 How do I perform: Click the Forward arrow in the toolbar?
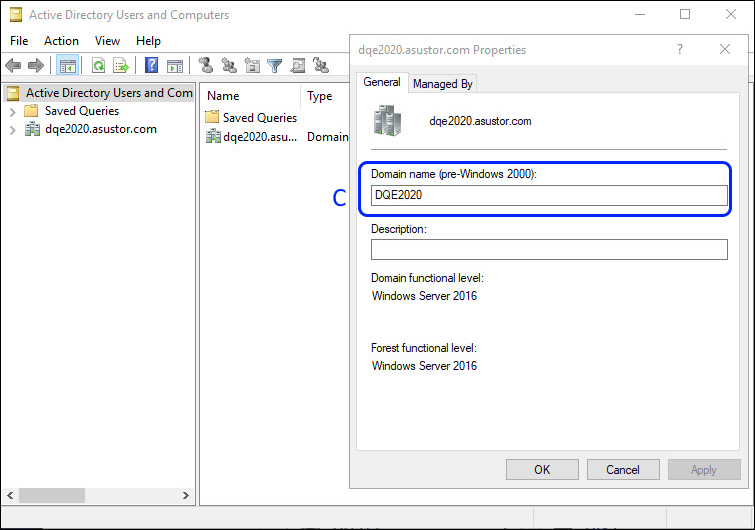point(36,66)
